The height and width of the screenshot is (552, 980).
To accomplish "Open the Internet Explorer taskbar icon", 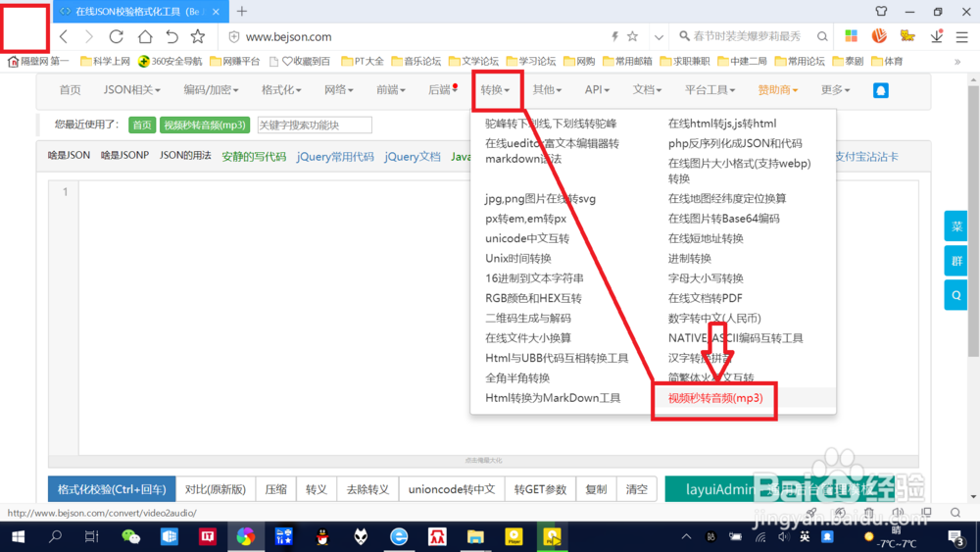I will pos(399,537).
